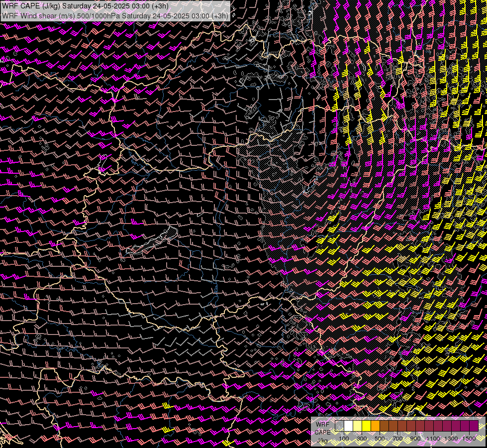Screen dimensions: 487x448
Task: Click the legend value 300
Action: click(362, 439)
